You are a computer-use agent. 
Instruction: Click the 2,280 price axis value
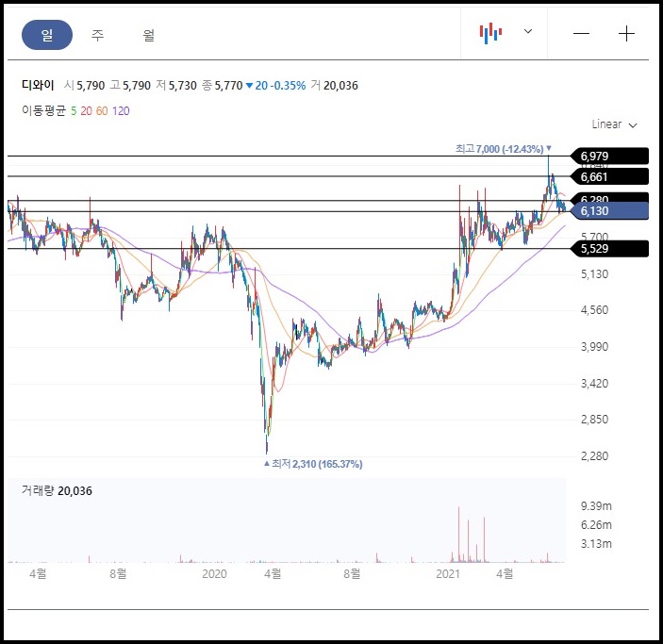point(594,455)
